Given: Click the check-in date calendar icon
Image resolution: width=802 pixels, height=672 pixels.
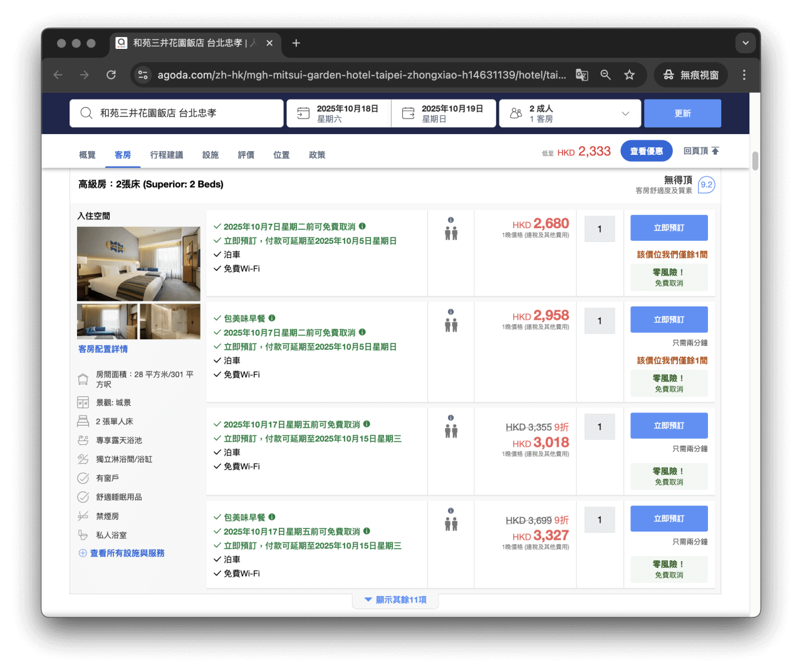Looking at the screenshot, I should click(303, 113).
